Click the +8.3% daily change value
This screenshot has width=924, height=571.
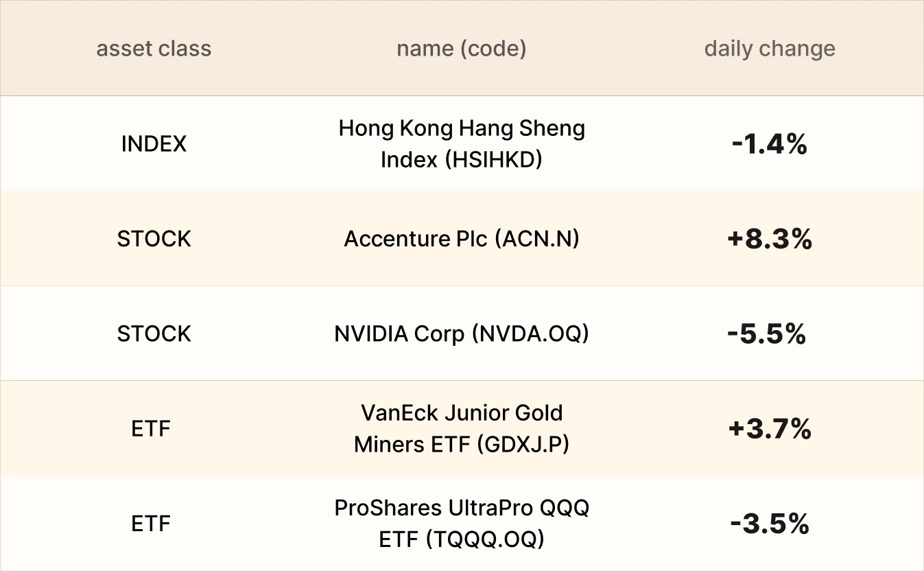770,240
